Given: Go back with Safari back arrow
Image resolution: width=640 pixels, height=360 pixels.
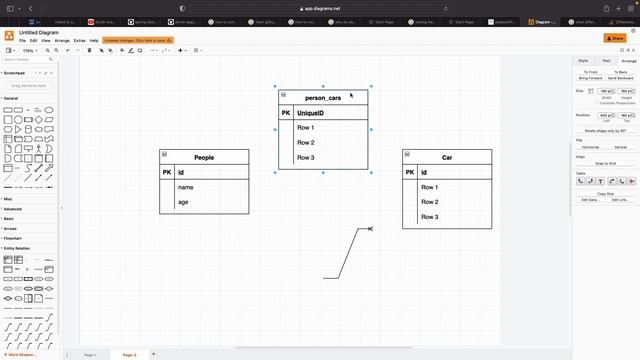Looking at the screenshot, I should click(31, 9).
